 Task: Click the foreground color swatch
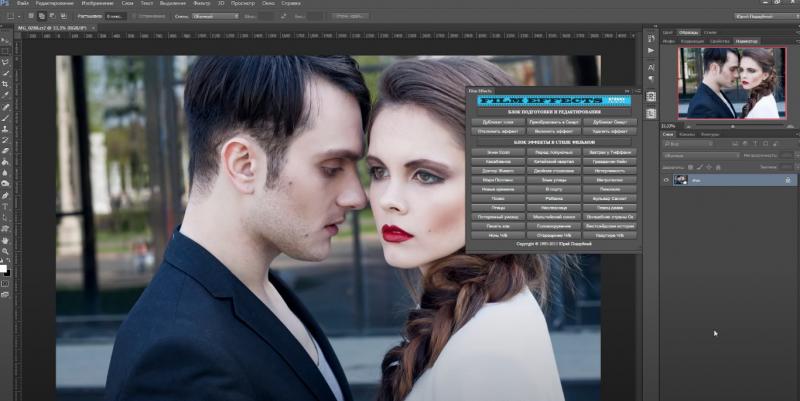pos(4,267)
